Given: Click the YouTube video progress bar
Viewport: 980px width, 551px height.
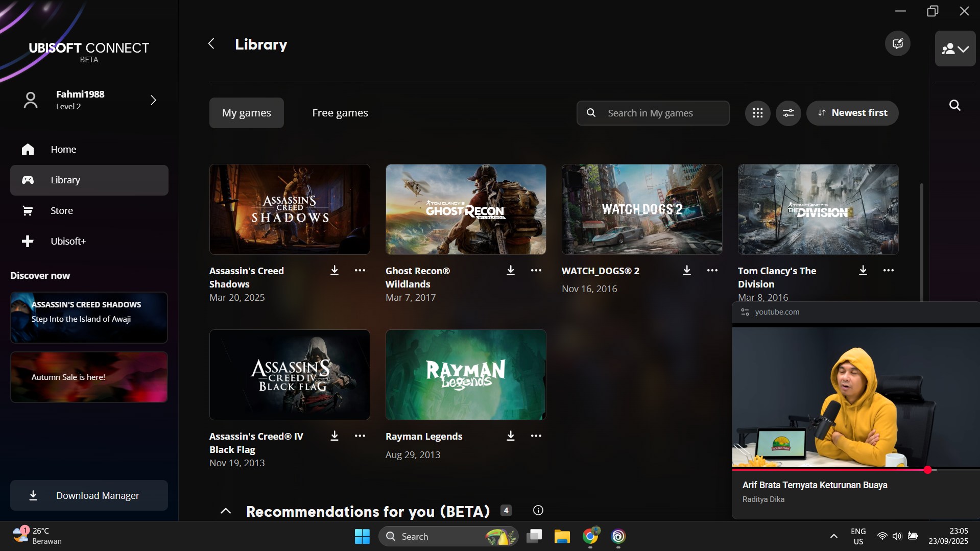Looking at the screenshot, I should click(856, 469).
